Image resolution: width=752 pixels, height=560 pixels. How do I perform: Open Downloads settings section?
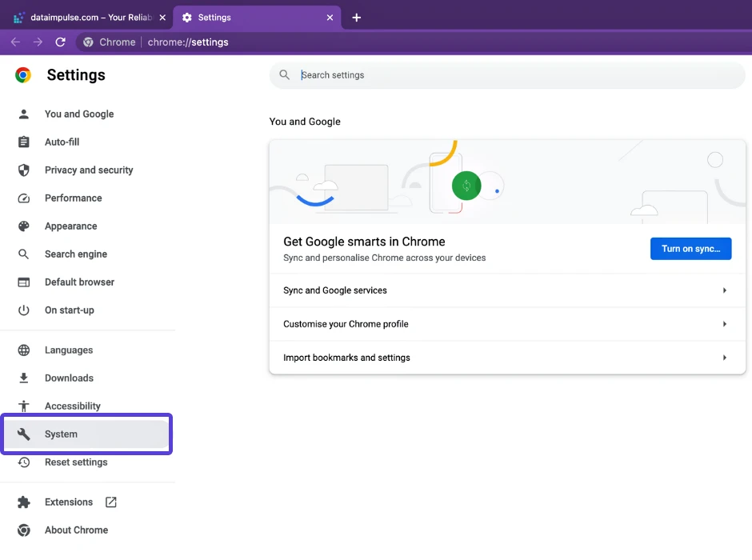pyautogui.click(x=69, y=378)
